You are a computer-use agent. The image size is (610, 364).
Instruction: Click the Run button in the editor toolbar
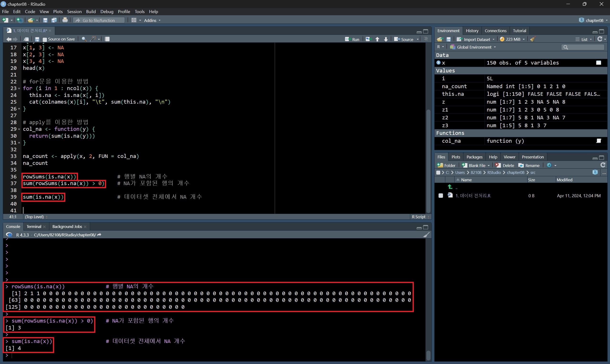tap(352, 39)
